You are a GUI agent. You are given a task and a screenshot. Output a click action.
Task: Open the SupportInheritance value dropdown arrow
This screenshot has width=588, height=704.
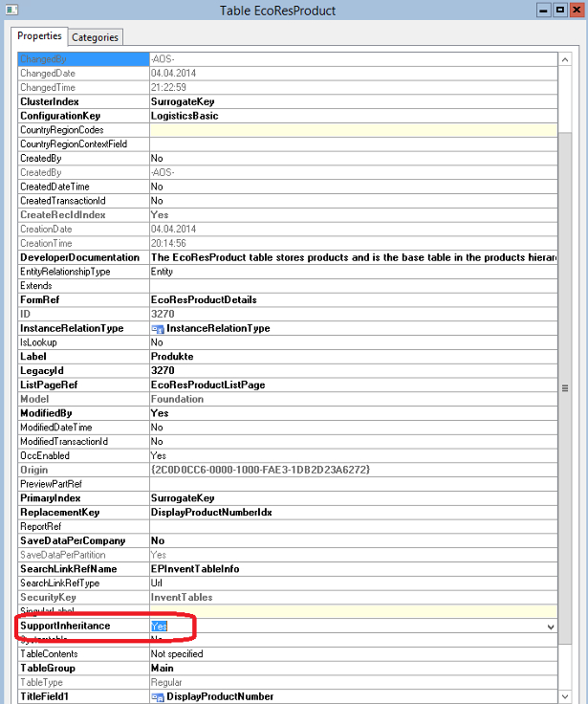(551, 626)
